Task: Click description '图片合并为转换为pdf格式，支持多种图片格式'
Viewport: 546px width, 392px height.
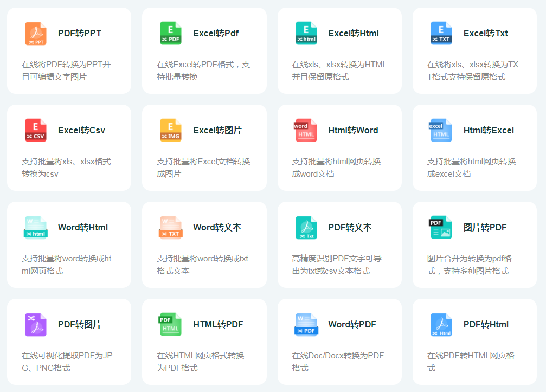Action: tap(469, 265)
